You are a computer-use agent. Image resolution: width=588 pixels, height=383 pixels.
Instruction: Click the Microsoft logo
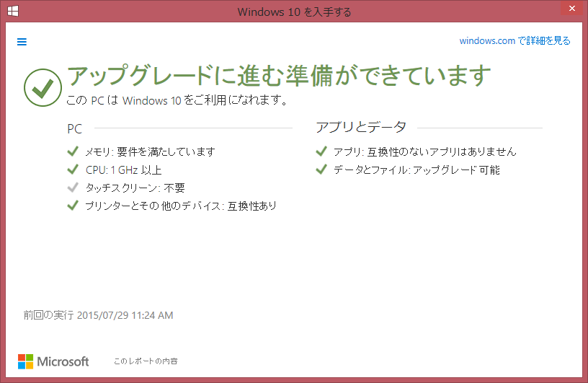tap(53, 361)
